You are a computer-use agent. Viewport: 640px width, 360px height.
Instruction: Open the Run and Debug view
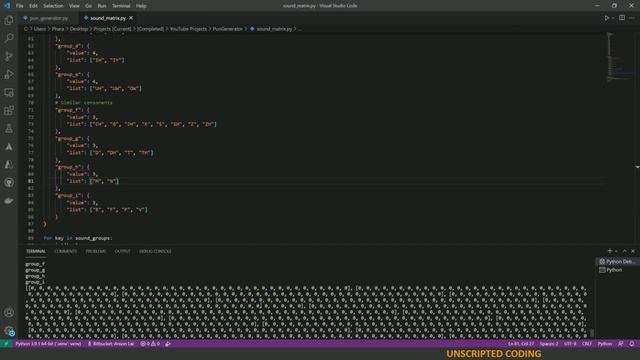coord(9,74)
